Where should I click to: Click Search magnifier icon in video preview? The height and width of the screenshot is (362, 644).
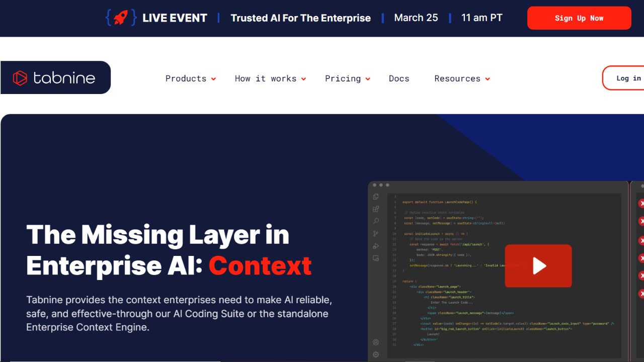(376, 221)
